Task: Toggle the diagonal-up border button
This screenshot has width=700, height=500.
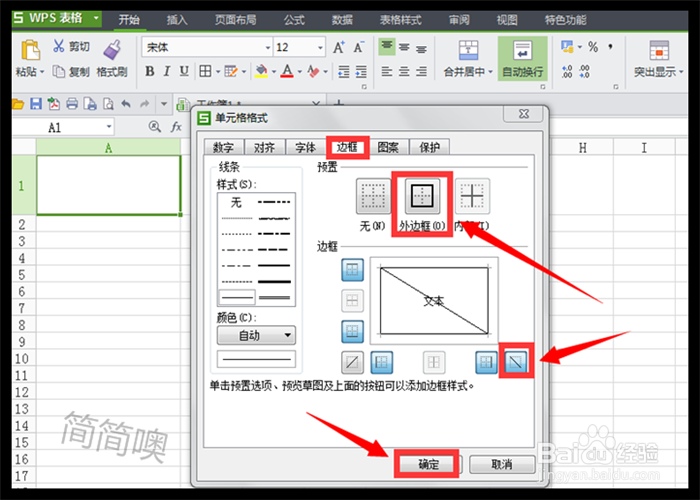Action: (x=352, y=362)
